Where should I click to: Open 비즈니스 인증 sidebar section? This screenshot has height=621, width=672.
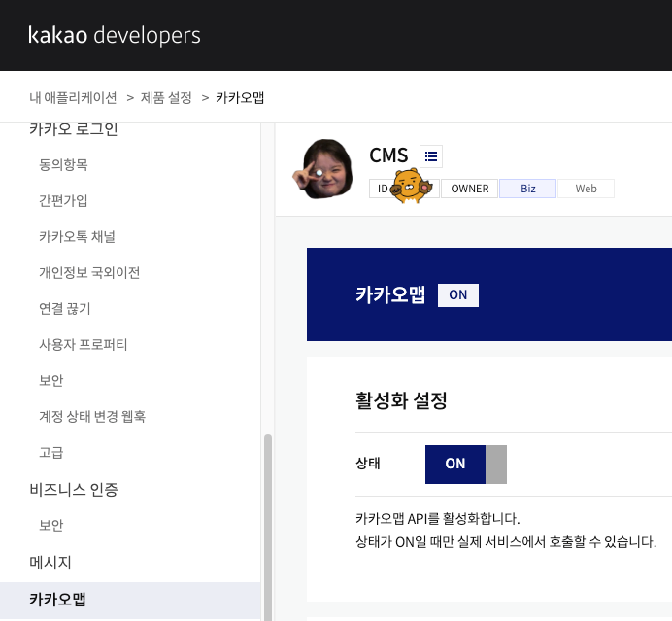click(73, 490)
